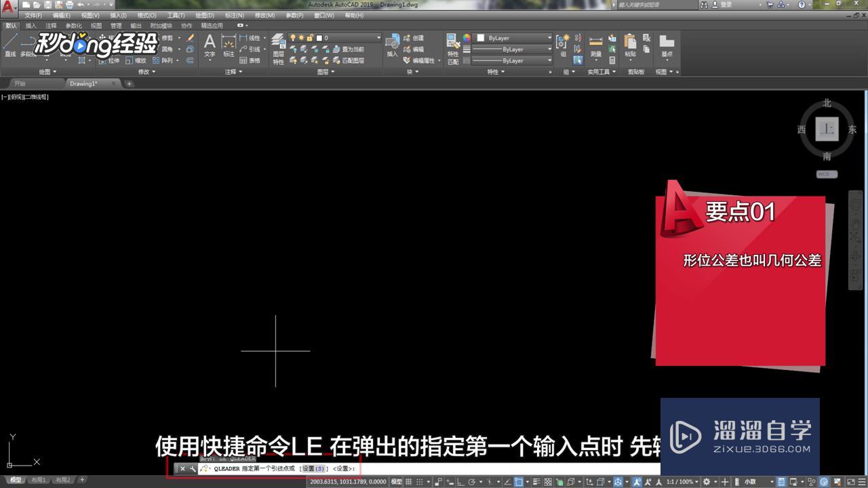Click the Undo arrow in quick access toolbar
This screenshot has height=488, width=868.
pyautogui.click(x=80, y=5)
